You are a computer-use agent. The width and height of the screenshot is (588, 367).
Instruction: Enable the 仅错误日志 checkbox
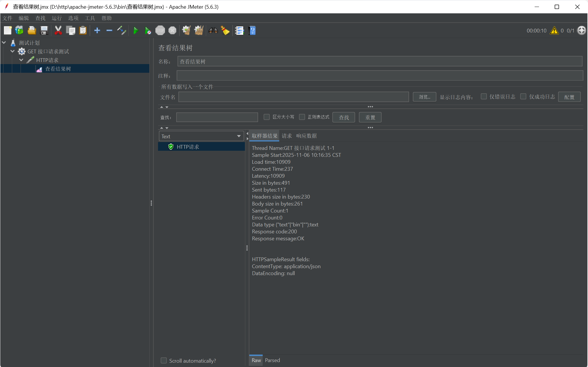(x=484, y=97)
